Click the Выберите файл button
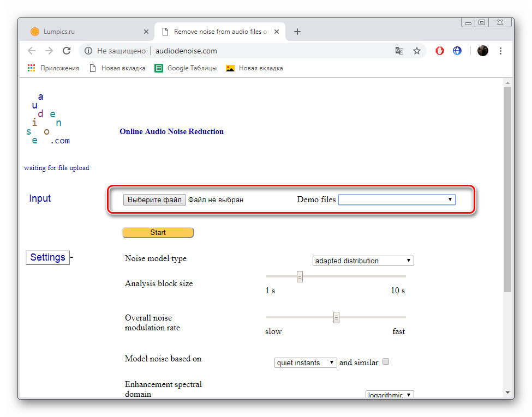This screenshot has width=532, height=417. tap(154, 200)
